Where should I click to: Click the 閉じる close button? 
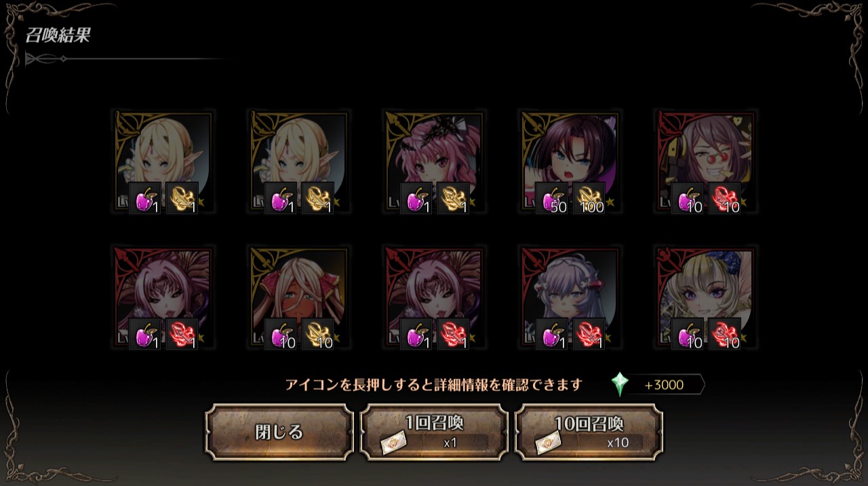point(279,432)
